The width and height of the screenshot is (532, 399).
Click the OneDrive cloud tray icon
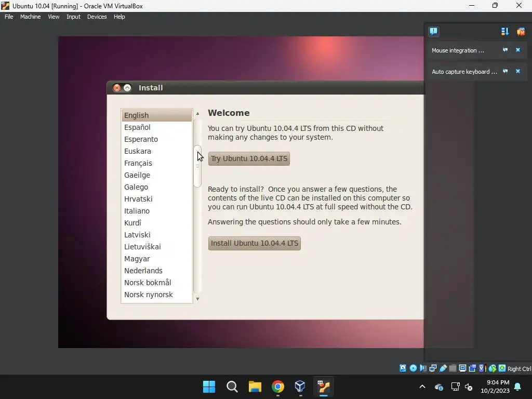(438, 387)
